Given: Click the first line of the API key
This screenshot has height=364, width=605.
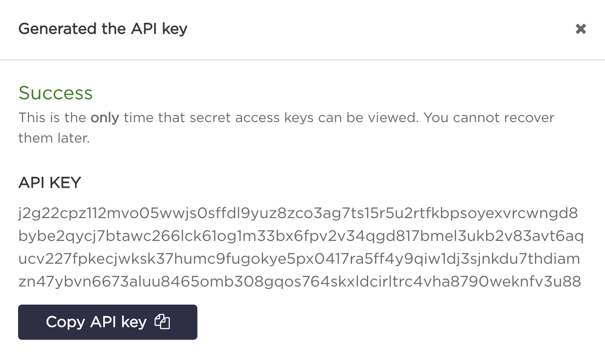Looking at the screenshot, I should (299, 213).
